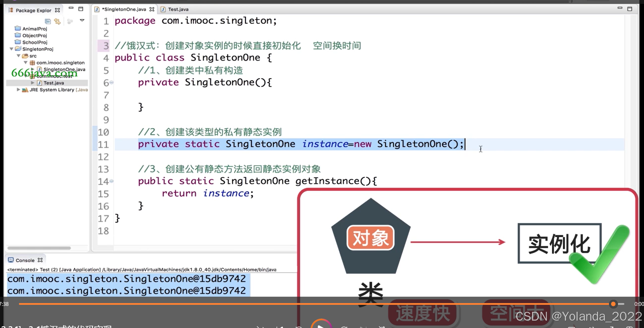Open the Package Explorer view menu arrow
The width and height of the screenshot is (644, 328).
pyautogui.click(x=82, y=20)
